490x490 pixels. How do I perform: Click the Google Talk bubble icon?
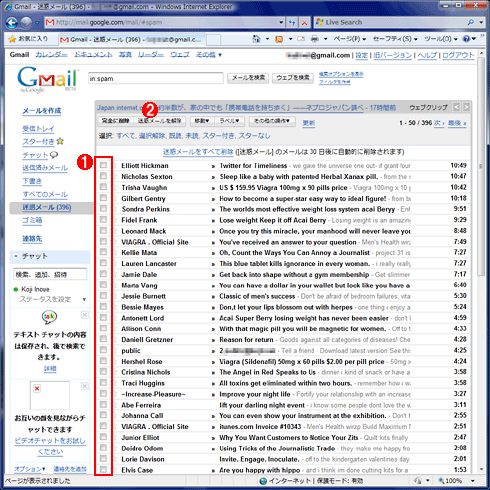49,317
